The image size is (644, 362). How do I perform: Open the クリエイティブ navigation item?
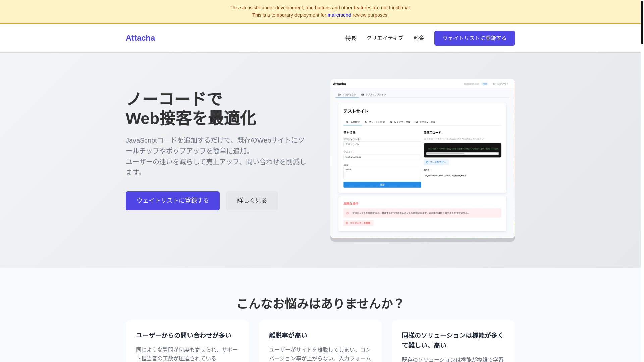point(385,38)
